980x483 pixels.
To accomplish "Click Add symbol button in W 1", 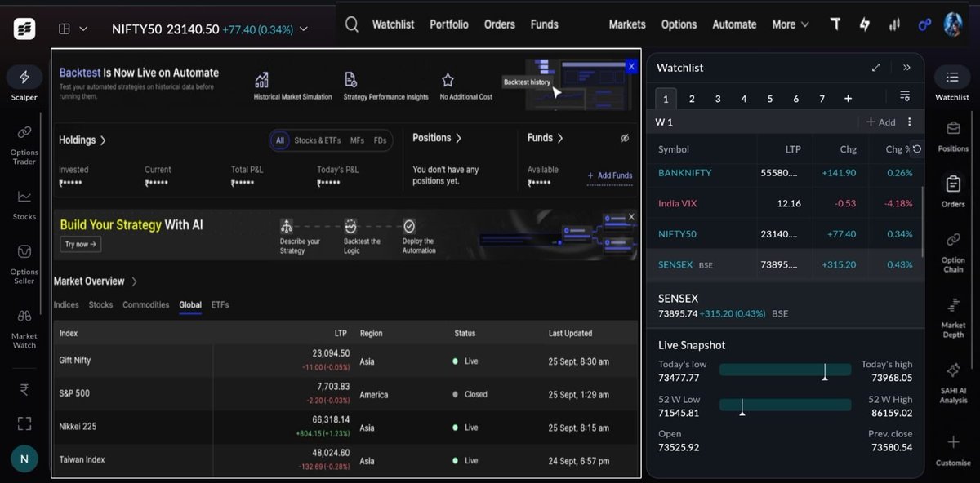I will click(881, 122).
